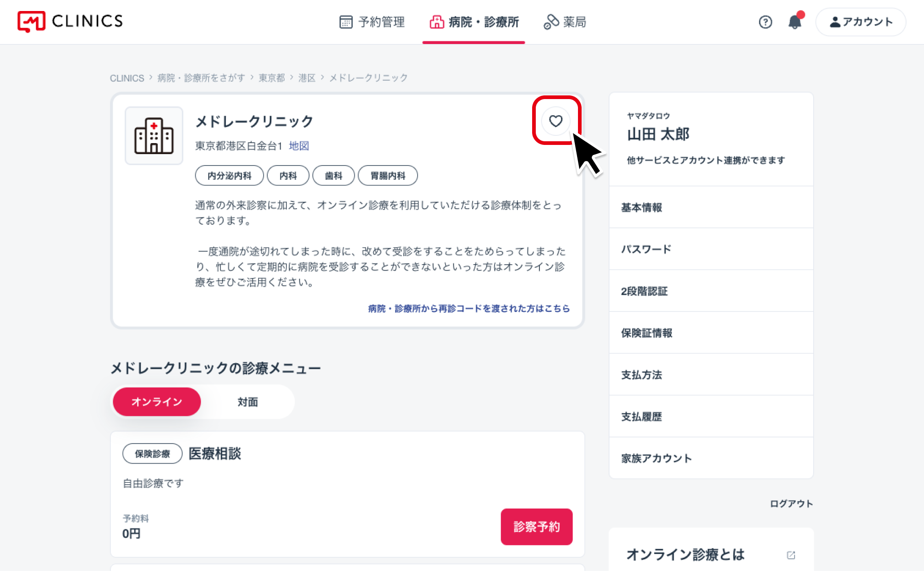Viewport: 924px width, 571px height.
Task: Click the external link icon beside オンライン診療とは
Action: click(791, 555)
